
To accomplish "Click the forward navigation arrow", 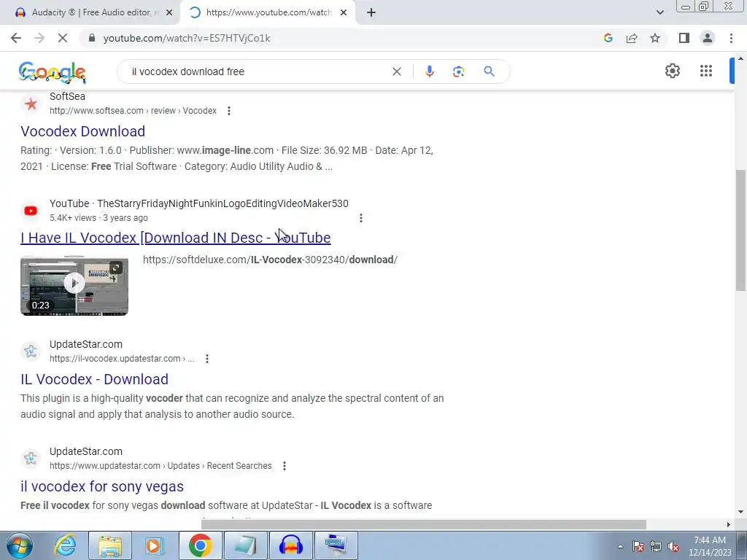I will click(39, 38).
